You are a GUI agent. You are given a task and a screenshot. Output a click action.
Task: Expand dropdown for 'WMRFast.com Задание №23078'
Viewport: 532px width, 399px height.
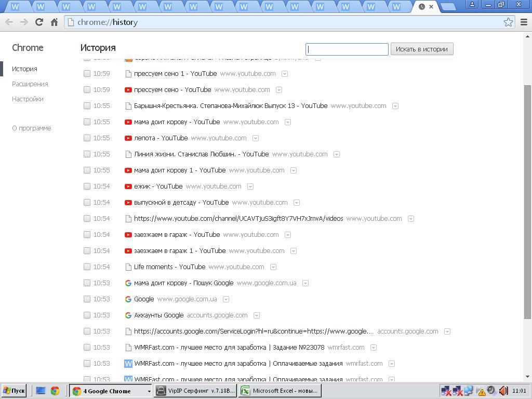[374, 348]
